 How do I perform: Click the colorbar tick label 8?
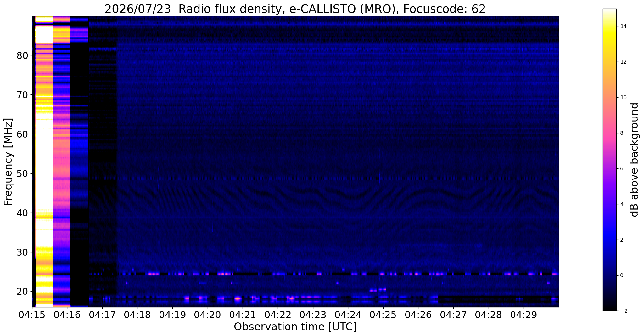[621, 133]
